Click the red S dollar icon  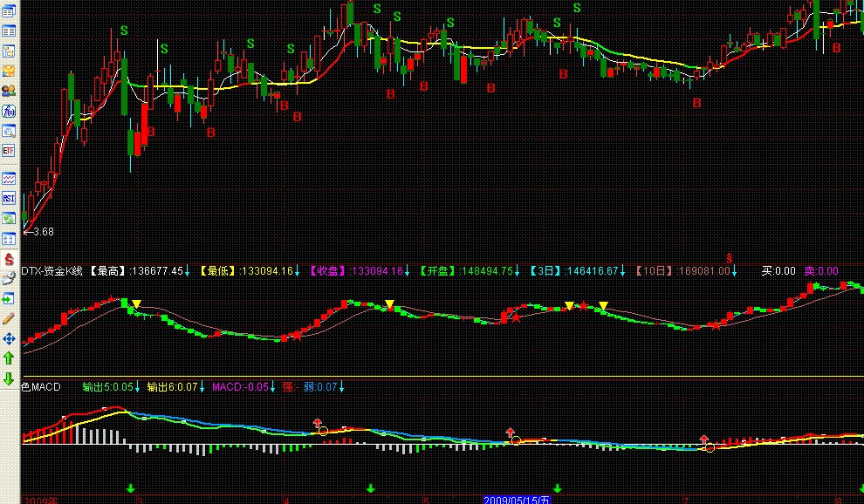9,259
